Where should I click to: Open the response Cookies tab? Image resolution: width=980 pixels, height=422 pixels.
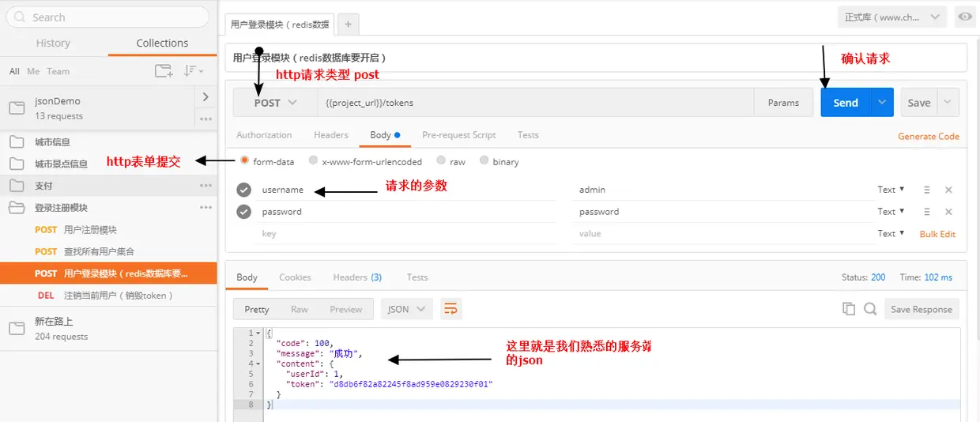(295, 277)
